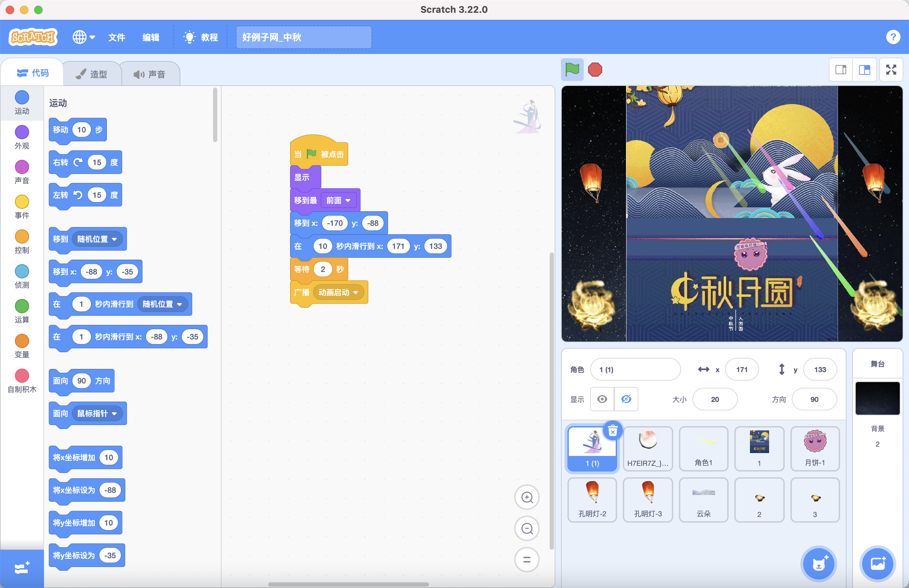Switch to small stage layout

(x=841, y=70)
